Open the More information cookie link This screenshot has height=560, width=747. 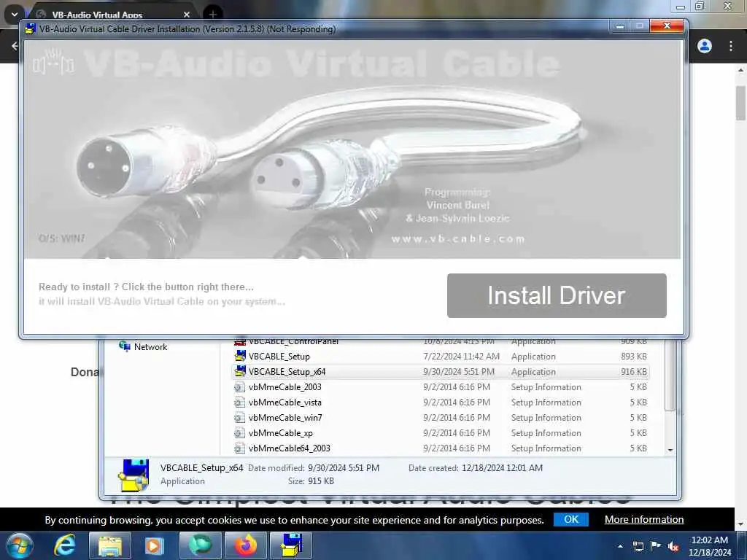point(644,519)
